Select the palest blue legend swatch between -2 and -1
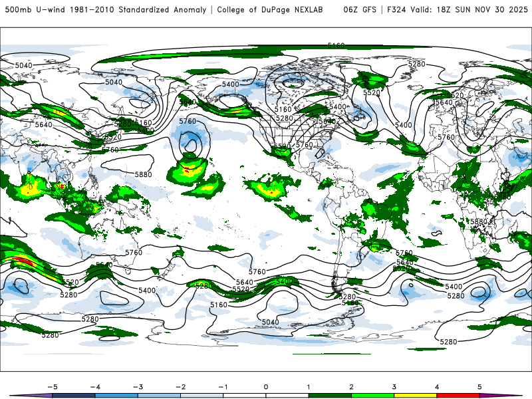 [202, 396]
